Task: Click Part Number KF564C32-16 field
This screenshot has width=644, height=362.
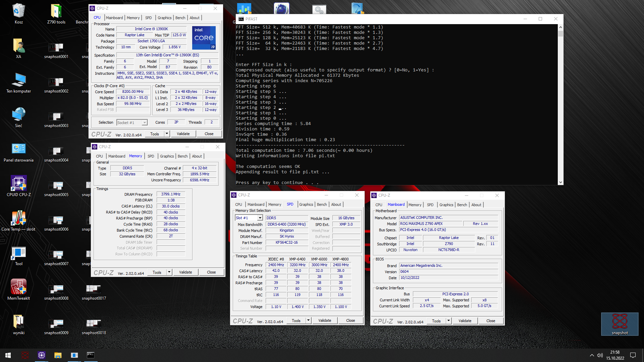Action: pos(287,242)
